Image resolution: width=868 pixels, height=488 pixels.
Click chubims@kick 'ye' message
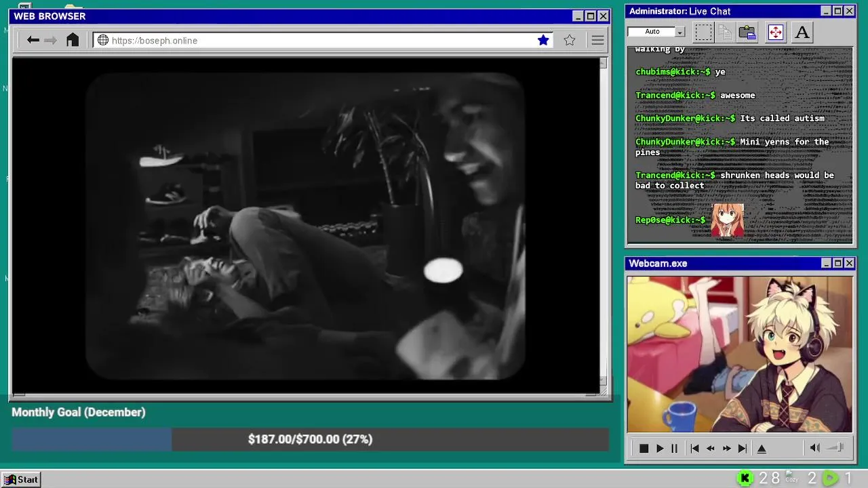pos(680,72)
